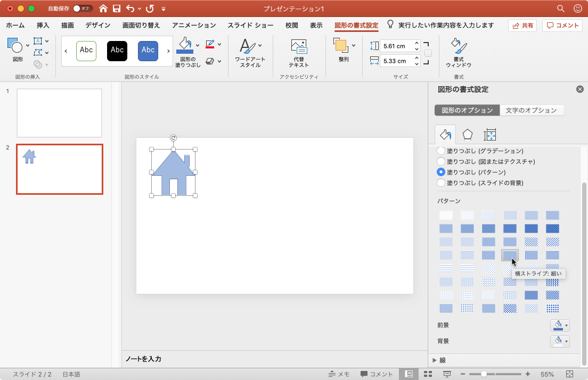Click the Undo arrow icon
The height and width of the screenshot is (380, 588).
pos(130,9)
